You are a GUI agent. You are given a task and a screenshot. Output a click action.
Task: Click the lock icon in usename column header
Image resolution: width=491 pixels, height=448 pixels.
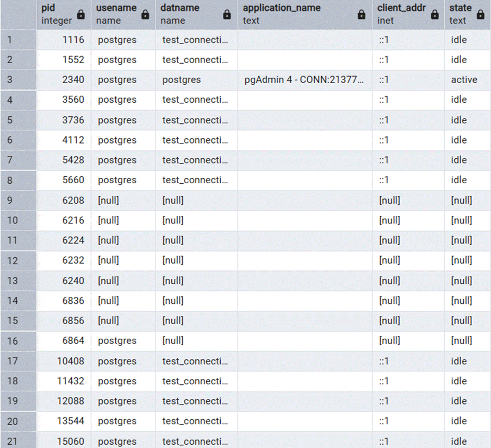click(x=145, y=14)
